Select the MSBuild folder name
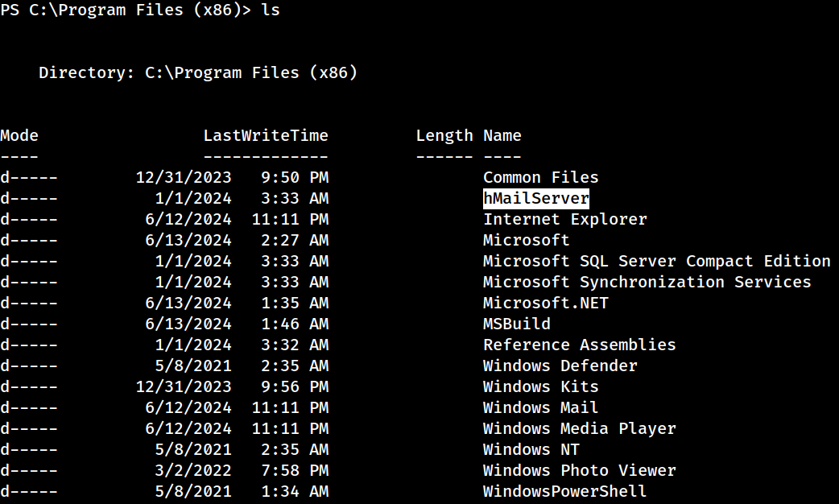The image size is (839, 504). pos(516,324)
